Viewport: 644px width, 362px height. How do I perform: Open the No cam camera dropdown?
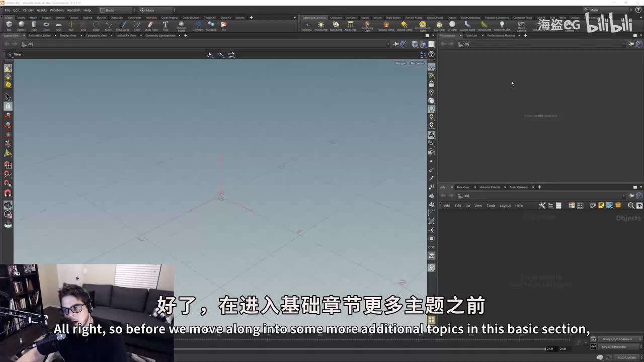(x=417, y=63)
